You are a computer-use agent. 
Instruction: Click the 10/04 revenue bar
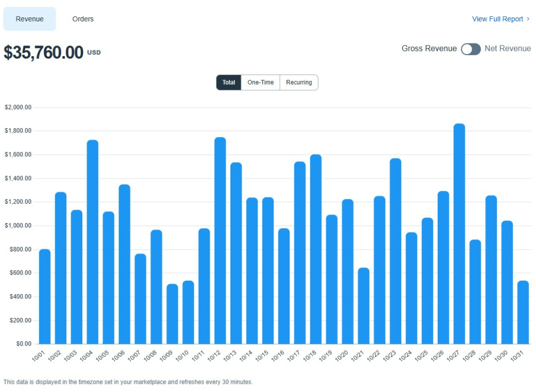tap(92, 242)
